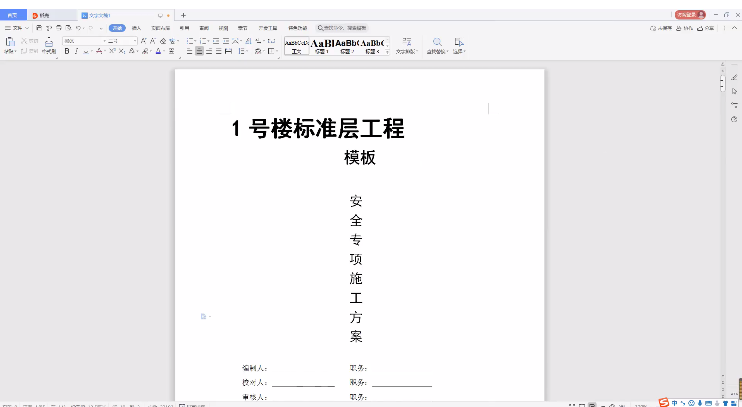742x407 pixels.
Task: Click the command search box
Action: click(x=342, y=28)
